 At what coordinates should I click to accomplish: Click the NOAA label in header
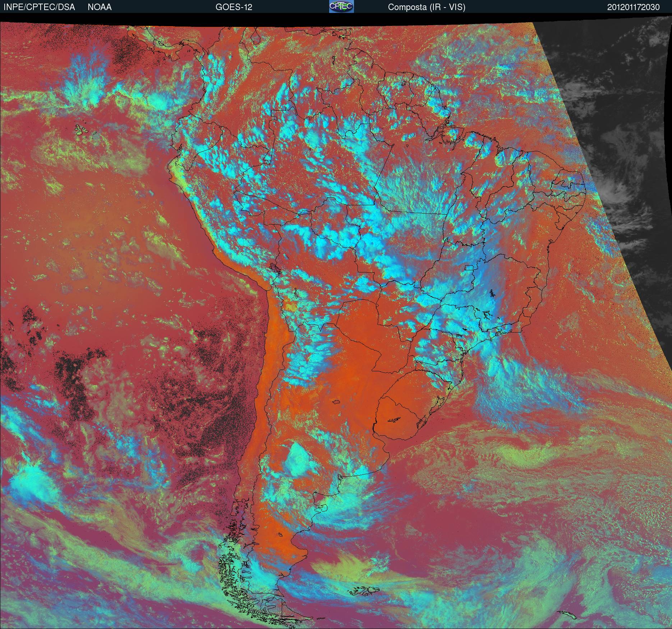tap(100, 7)
